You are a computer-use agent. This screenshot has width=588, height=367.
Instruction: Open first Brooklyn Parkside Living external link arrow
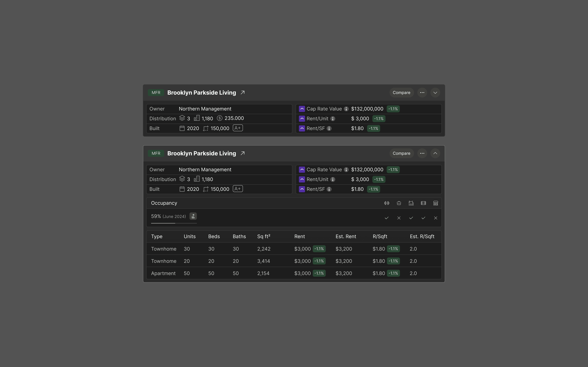243,93
